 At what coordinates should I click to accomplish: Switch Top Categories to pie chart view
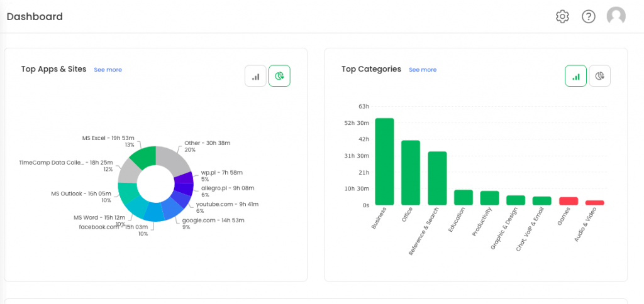(x=599, y=76)
